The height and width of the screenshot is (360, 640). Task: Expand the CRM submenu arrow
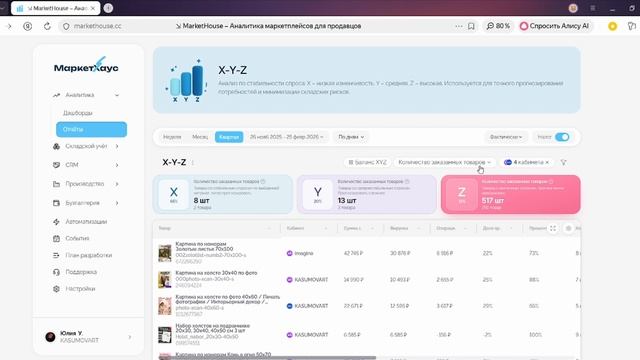[117, 165]
